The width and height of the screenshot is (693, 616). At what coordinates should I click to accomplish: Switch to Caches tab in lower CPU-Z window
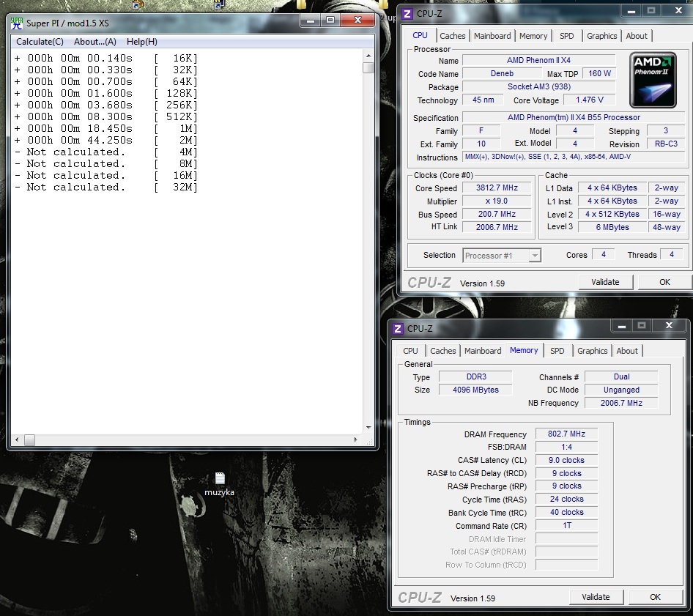click(443, 351)
